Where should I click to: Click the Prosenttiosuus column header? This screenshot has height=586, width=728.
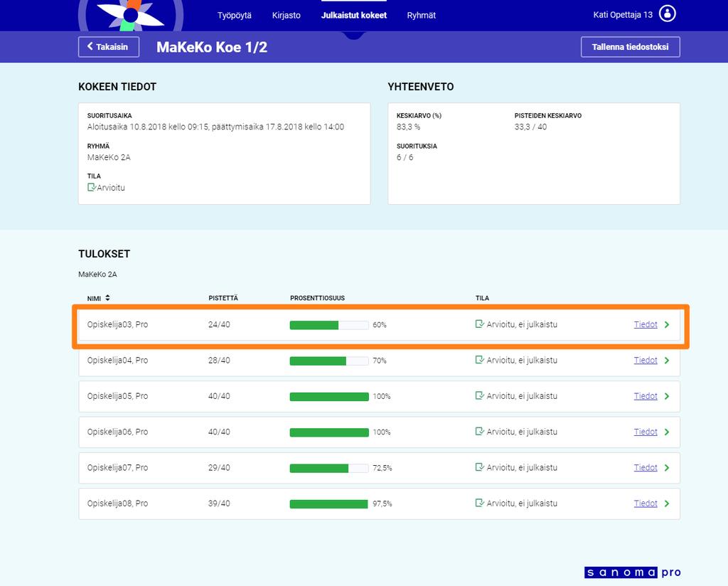pyautogui.click(x=318, y=298)
